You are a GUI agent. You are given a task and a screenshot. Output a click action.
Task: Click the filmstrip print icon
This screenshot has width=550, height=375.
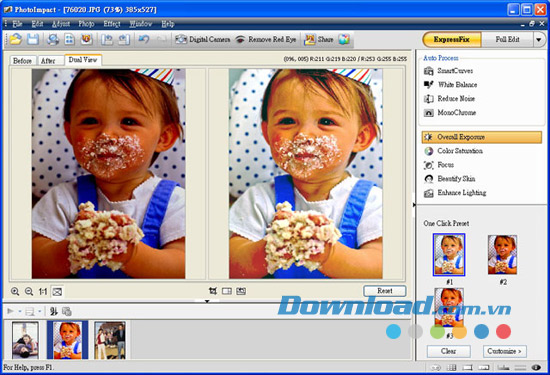click(31, 311)
